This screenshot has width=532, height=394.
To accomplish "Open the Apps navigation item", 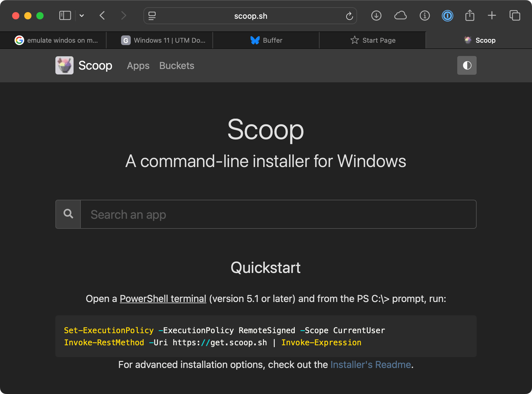I will [x=138, y=66].
